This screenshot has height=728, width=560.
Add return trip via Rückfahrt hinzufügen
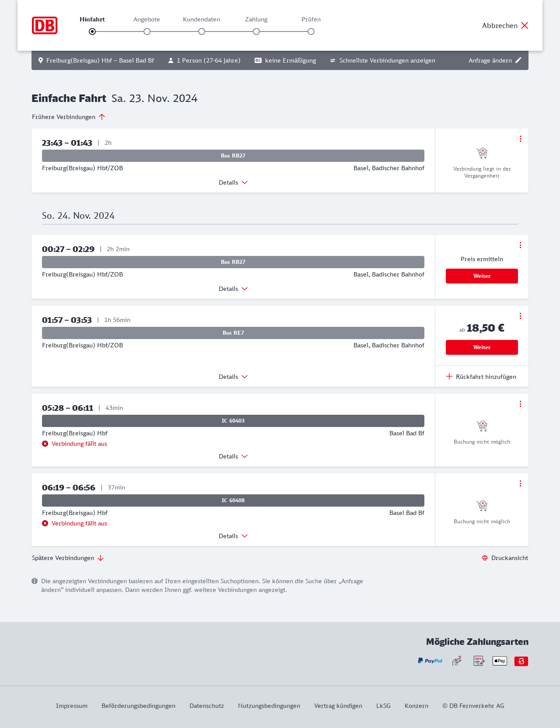pyautogui.click(x=482, y=377)
